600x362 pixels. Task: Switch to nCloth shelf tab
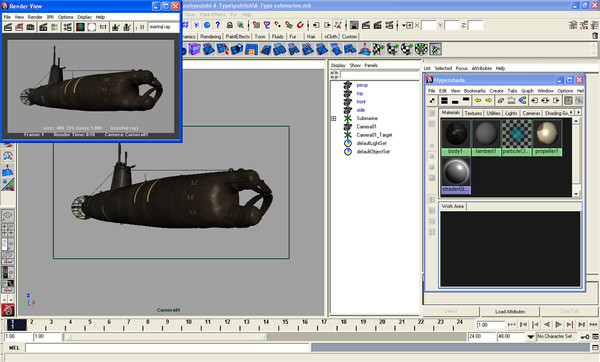point(331,37)
